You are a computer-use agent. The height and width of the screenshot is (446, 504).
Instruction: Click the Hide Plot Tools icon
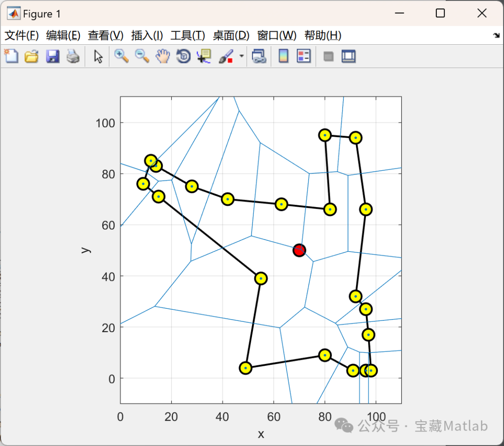(328, 56)
